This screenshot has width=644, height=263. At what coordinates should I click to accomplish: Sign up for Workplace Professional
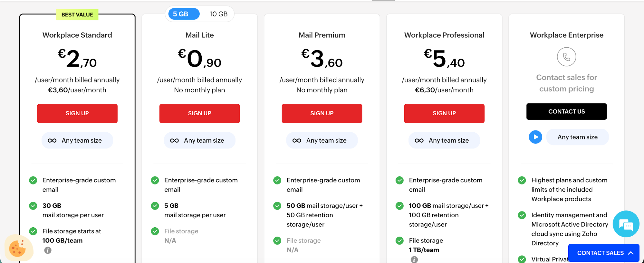444,113
